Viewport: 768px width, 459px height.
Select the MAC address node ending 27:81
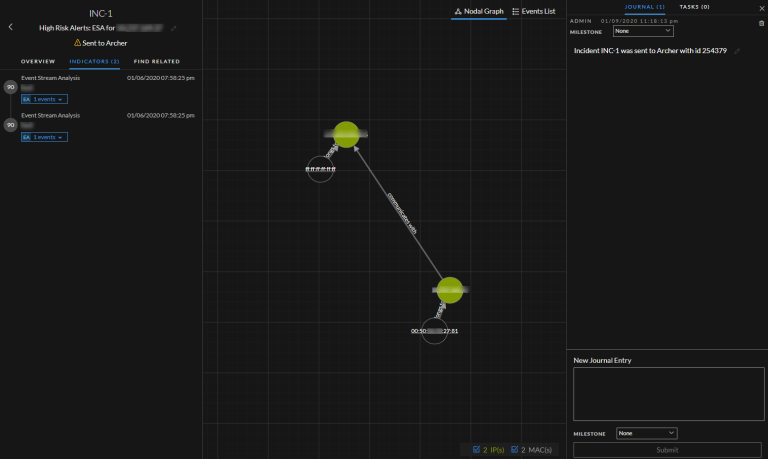[434, 331]
